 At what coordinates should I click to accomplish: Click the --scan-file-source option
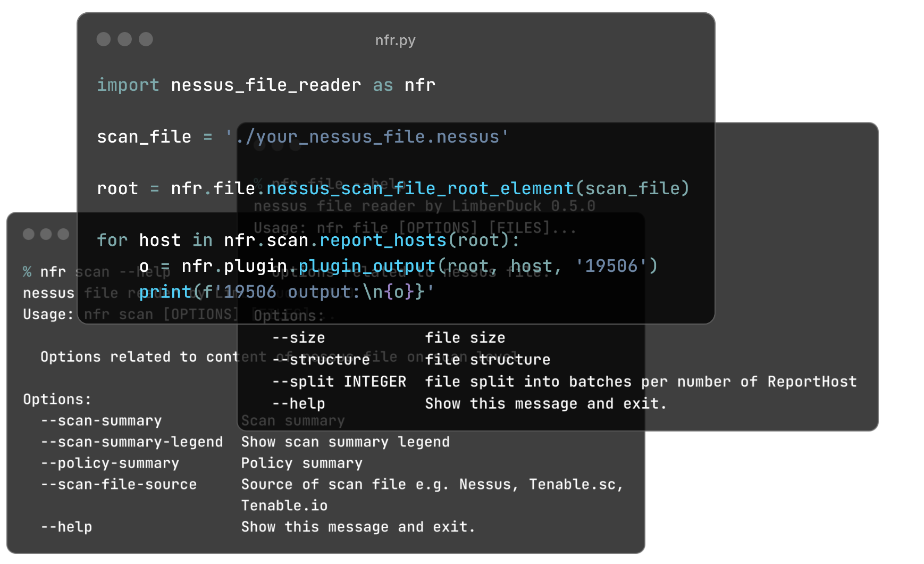point(119,485)
